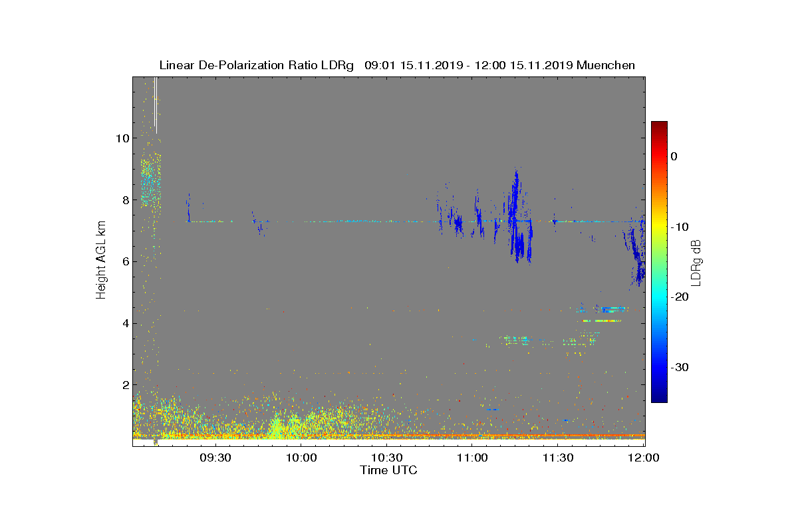Click the white vertical line near 11 km
Viewport: 798px width, 532px height.
[156, 105]
